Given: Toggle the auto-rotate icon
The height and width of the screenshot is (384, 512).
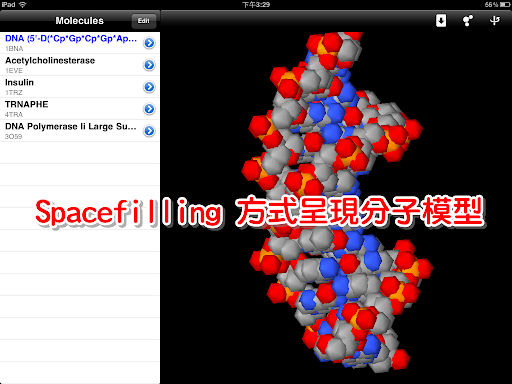Looking at the screenshot, I should pyautogui.click(x=494, y=21).
